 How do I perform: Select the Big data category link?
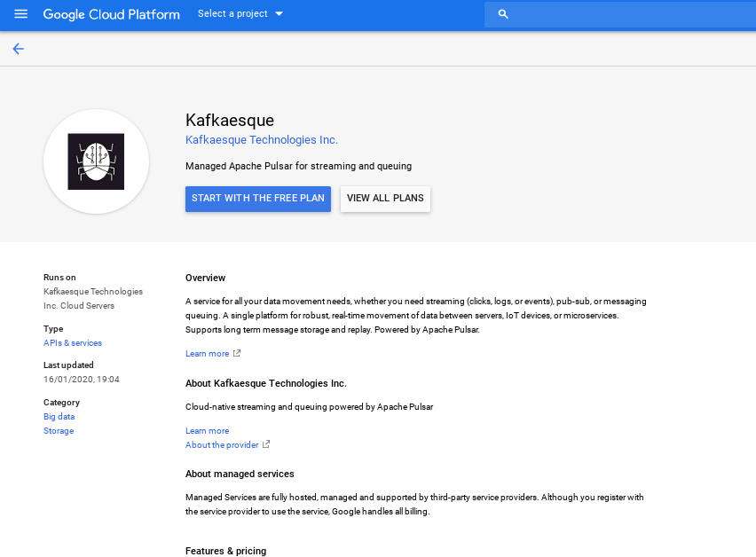(x=59, y=417)
